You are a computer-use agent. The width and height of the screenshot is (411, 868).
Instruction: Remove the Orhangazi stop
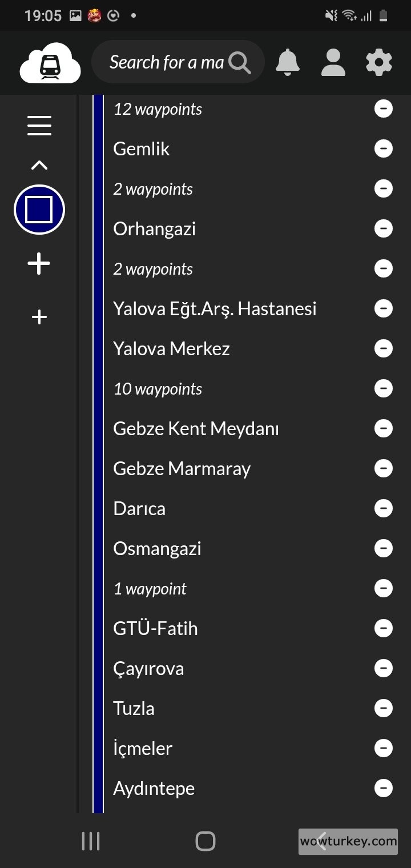pyautogui.click(x=383, y=228)
